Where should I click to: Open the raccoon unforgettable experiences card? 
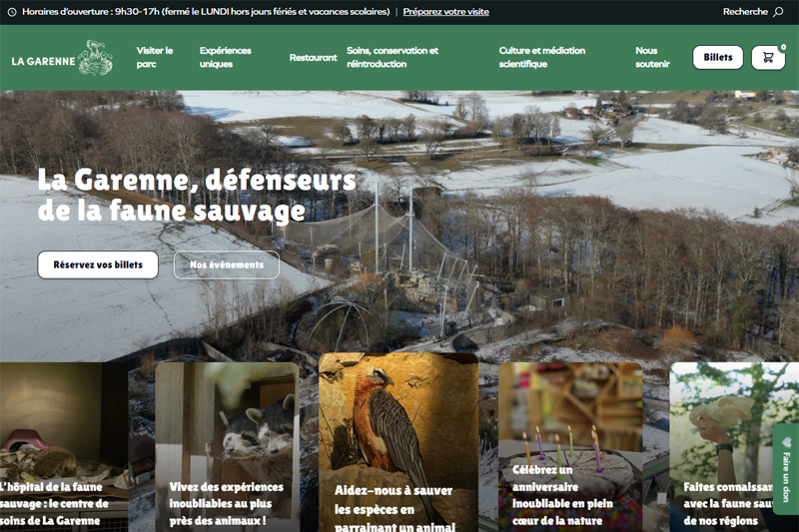(x=227, y=449)
